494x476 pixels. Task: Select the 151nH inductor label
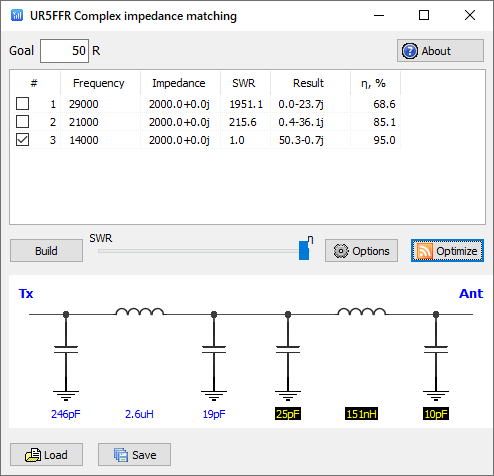tap(362, 414)
